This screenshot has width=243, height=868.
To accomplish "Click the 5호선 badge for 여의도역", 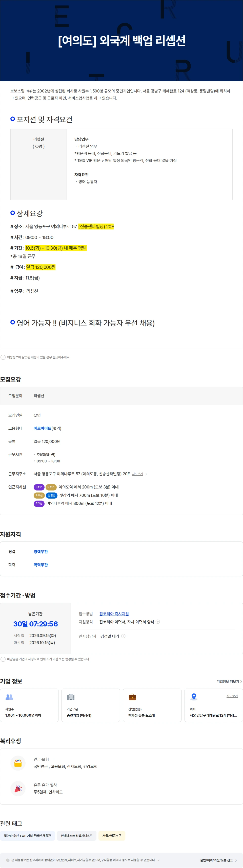I will [39, 487].
